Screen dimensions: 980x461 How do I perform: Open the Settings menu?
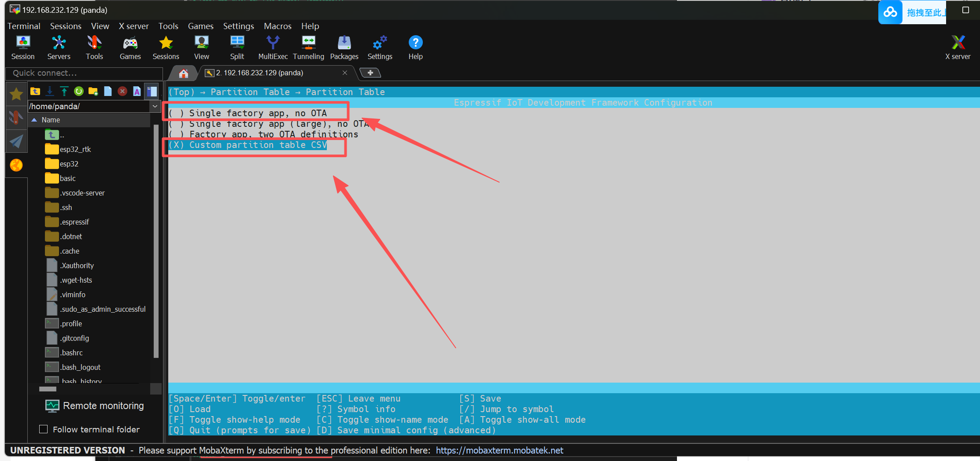pyautogui.click(x=238, y=26)
